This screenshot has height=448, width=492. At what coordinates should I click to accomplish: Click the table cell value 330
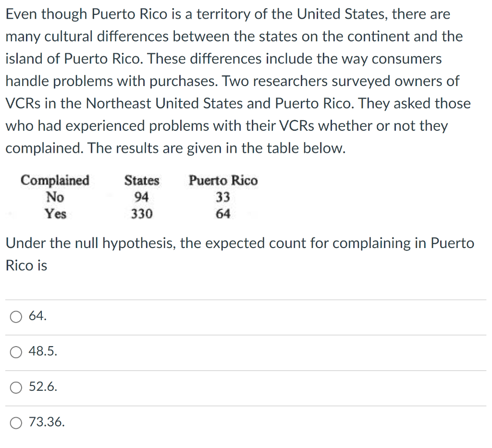pyautogui.click(x=142, y=214)
